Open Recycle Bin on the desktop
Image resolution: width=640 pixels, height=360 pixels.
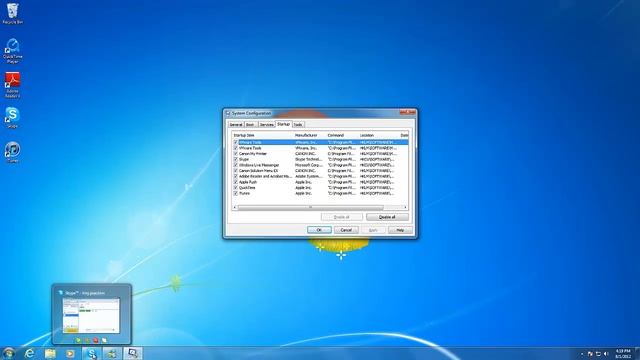tap(13, 13)
